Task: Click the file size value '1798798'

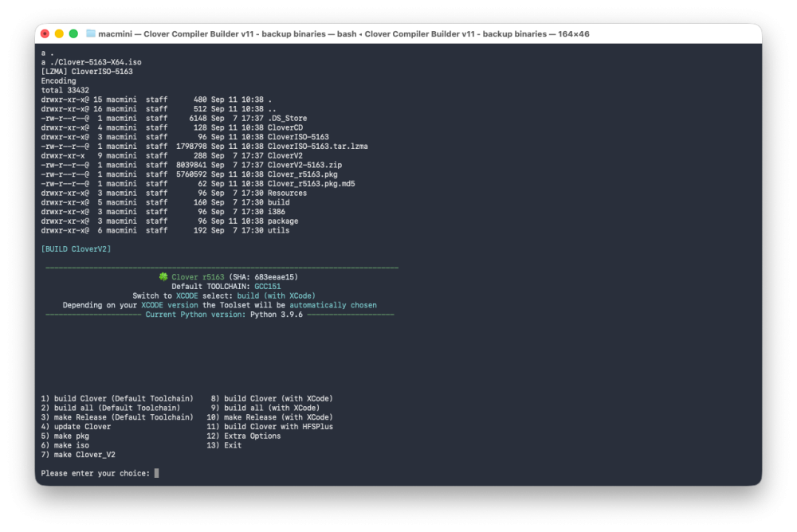Action: tap(191, 147)
